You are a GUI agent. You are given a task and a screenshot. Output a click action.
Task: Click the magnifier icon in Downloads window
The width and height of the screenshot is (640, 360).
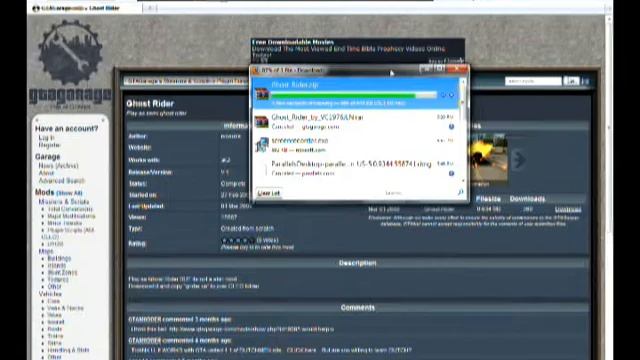(461, 192)
